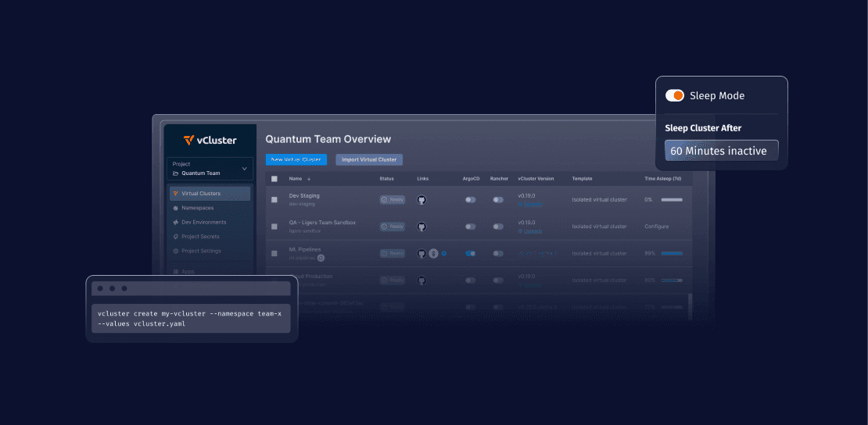This screenshot has height=425, width=868.
Task: Toggle ArgoCD for Cloud Production
Action: (471, 280)
